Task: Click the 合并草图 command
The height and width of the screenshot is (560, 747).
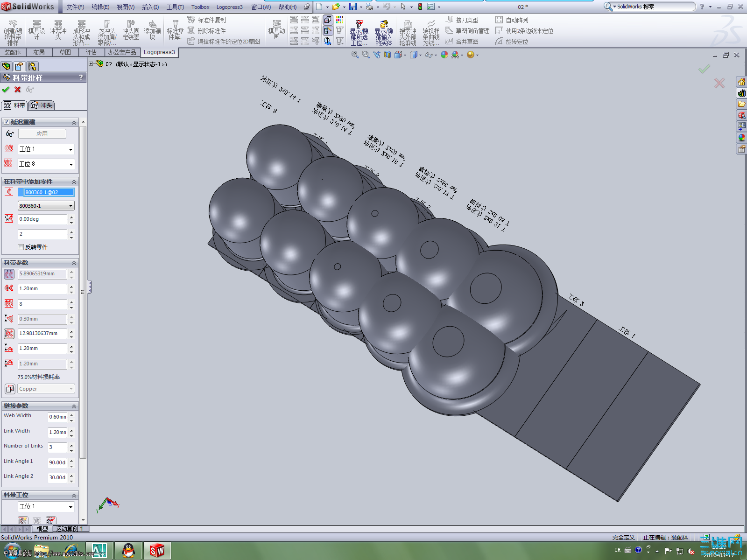Action: (462, 42)
